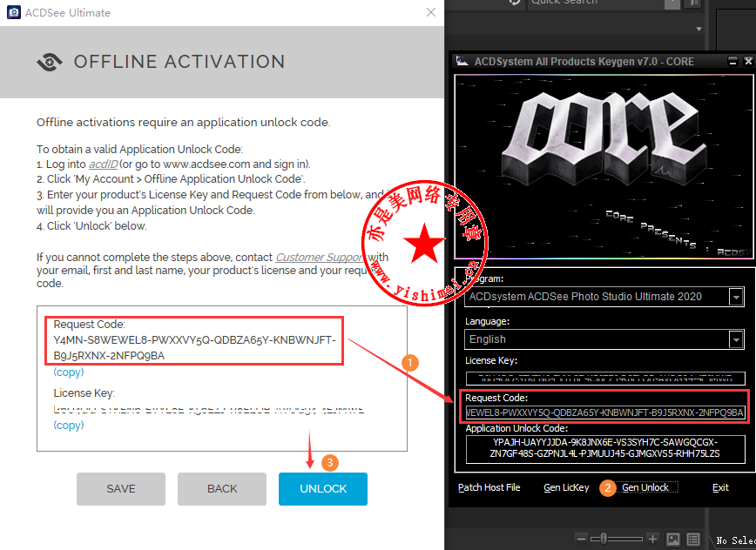Image resolution: width=756 pixels, height=550 pixels.
Task: Switch to thumbnail image view icon
Action: pos(673,540)
